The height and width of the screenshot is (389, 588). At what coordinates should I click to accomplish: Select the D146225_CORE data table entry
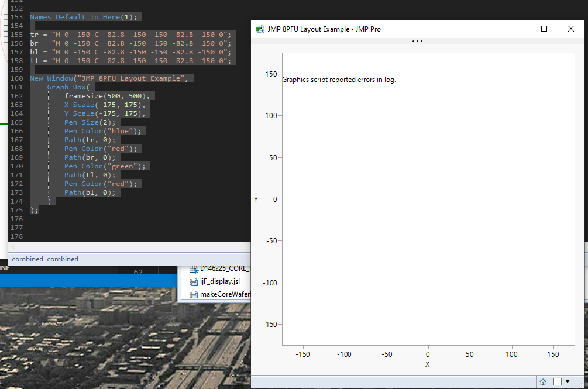click(x=225, y=269)
